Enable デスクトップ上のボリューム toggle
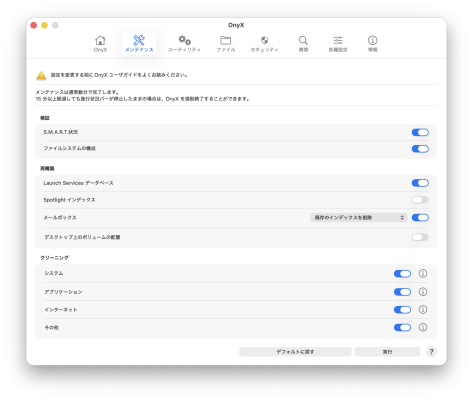The width and height of the screenshot is (473, 400). (x=420, y=237)
